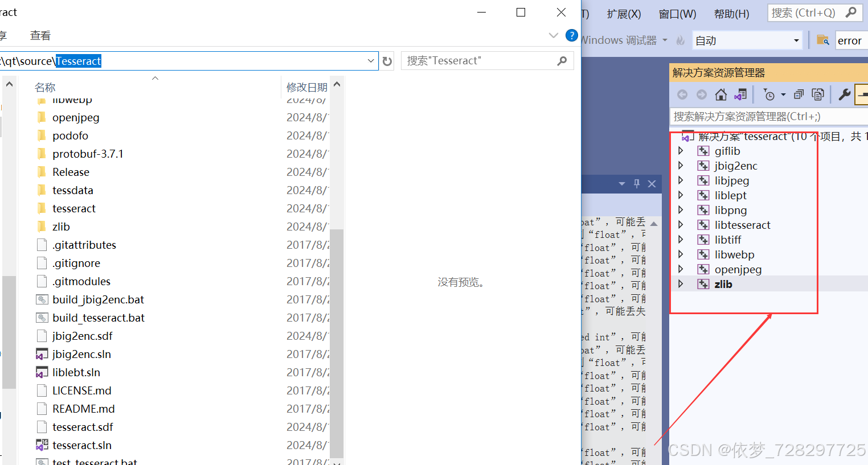Click the .gitignore file icon
This screenshot has width=868, height=465.
pyautogui.click(x=42, y=263)
